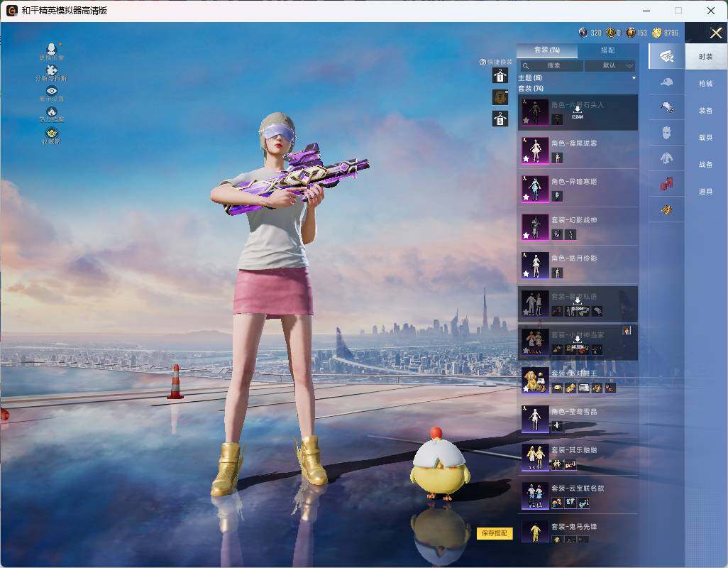Select quick-change outfit hanger slot 1
The image size is (728, 568).
coord(500,75)
